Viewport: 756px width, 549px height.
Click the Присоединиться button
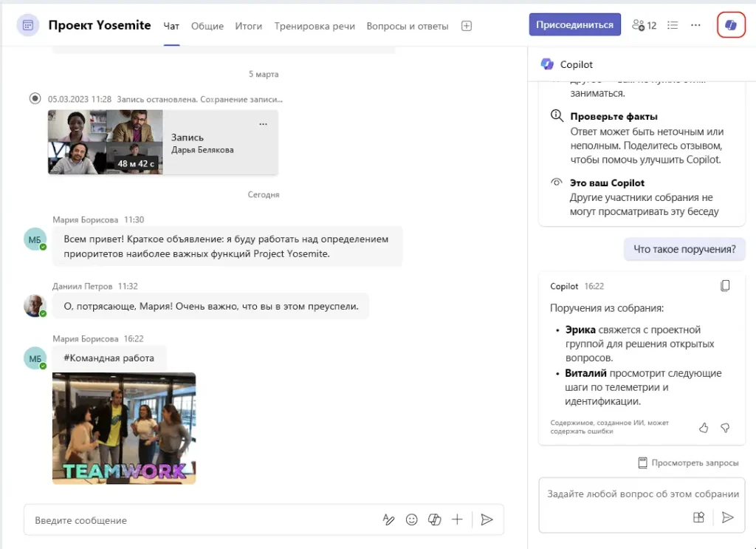574,25
